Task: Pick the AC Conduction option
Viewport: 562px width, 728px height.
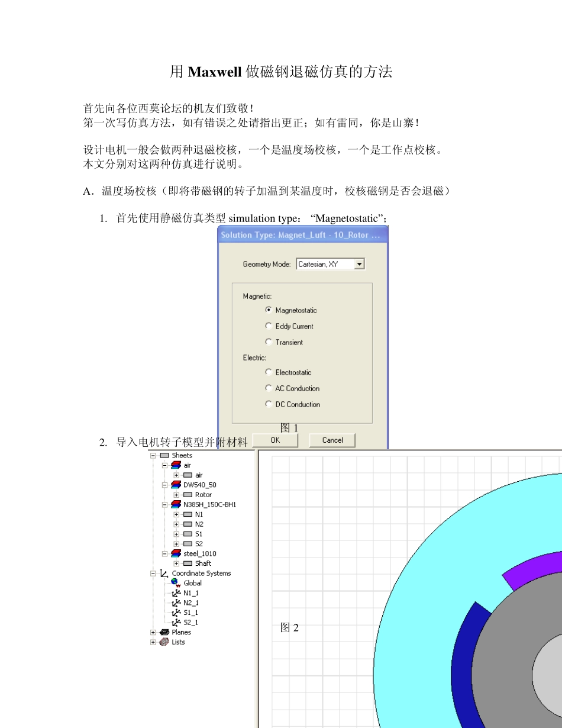Action: [x=269, y=388]
